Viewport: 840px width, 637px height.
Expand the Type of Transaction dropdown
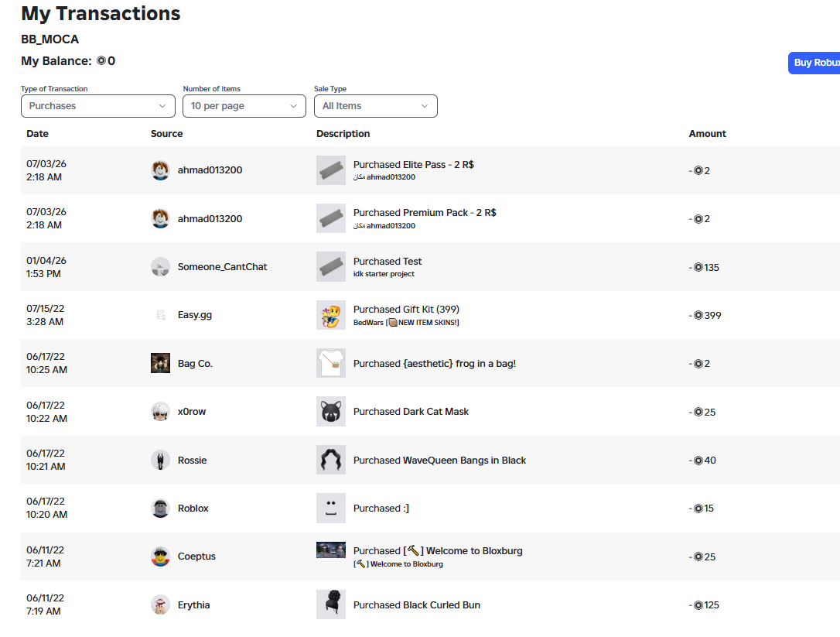tap(98, 106)
